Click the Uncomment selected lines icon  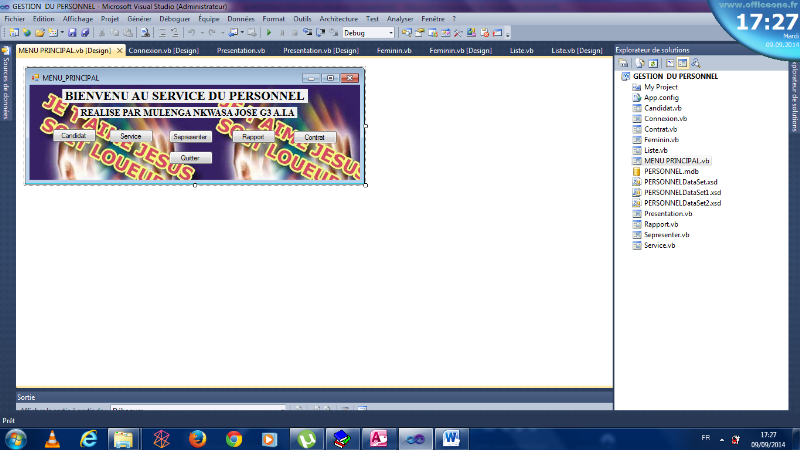pos(174,33)
